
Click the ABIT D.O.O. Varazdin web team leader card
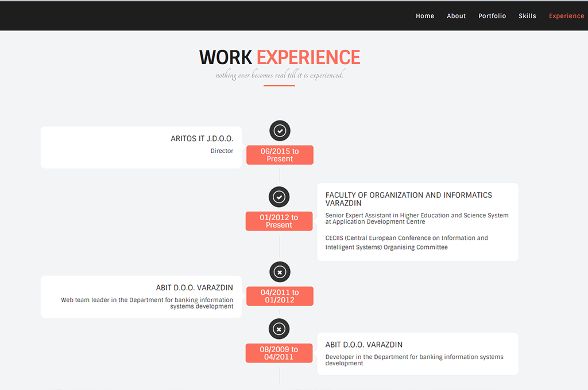coord(141,297)
